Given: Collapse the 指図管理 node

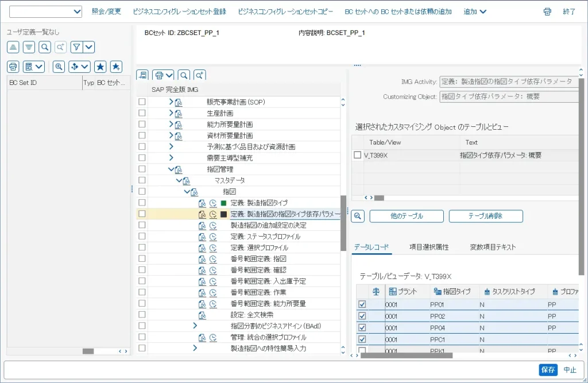Looking at the screenshot, I should pyautogui.click(x=171, y=169).
